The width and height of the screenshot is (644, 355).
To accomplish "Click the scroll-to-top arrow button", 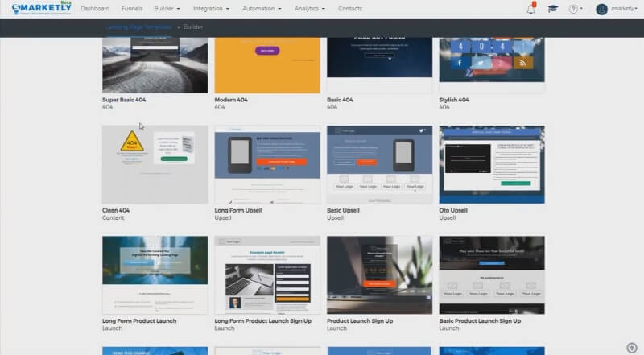I will click(x=632, y=348).
